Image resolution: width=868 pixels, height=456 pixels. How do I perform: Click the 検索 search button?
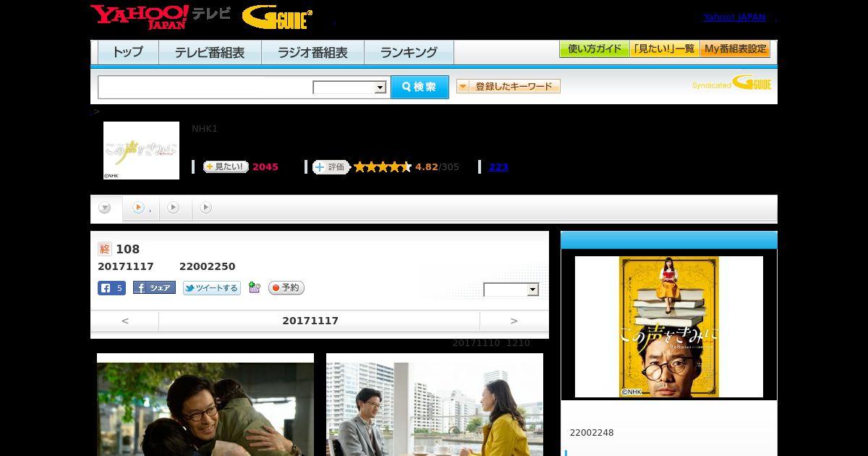[420, 87]
